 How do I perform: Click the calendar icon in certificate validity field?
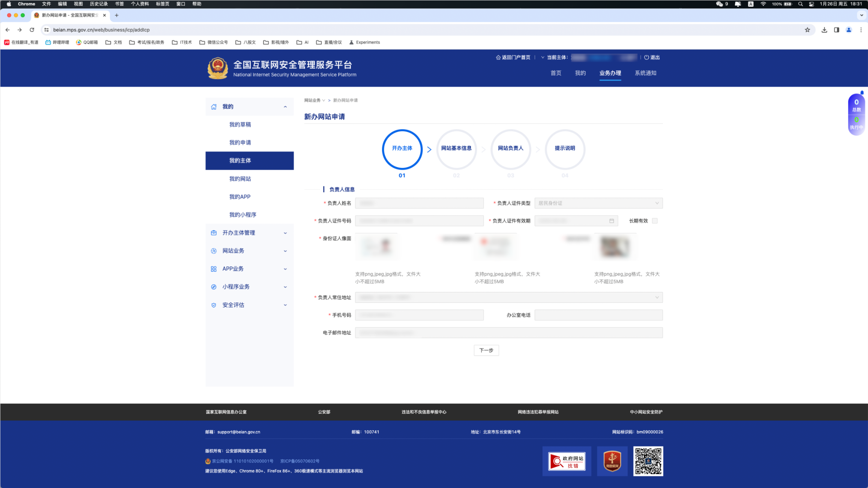(x=611, y=221)
